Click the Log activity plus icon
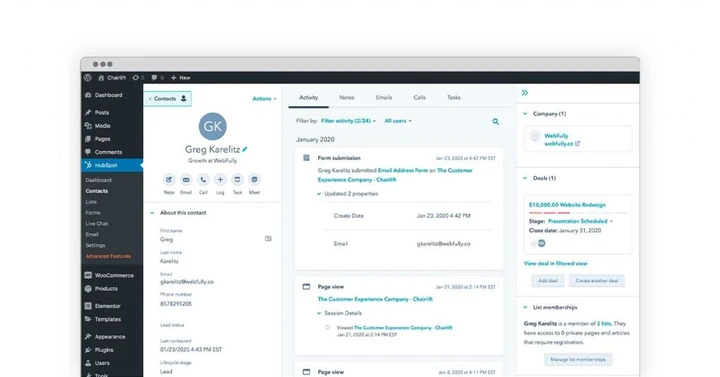Viewport: 720px width, 377px height. pyautogui.click(x=220, y=180)
